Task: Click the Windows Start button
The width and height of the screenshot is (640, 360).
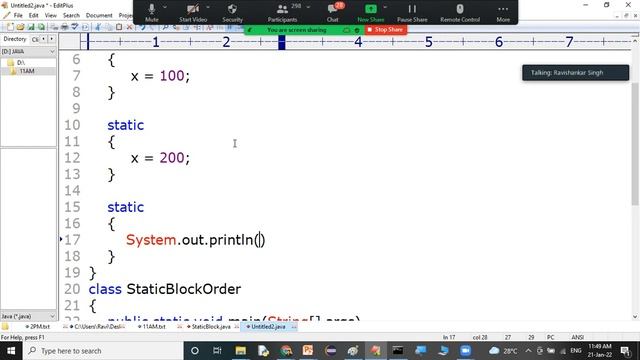Action: [11, 351]
